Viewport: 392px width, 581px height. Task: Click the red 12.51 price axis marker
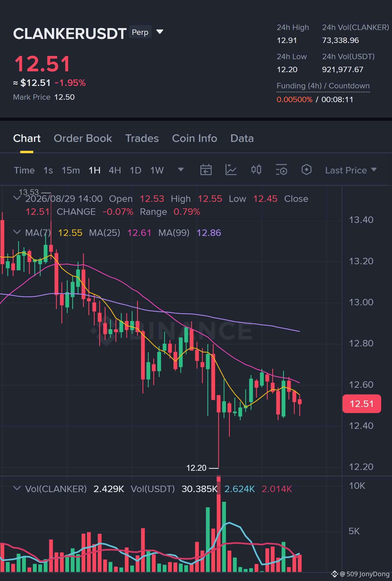pyautogui.click(x=361, y=404)
